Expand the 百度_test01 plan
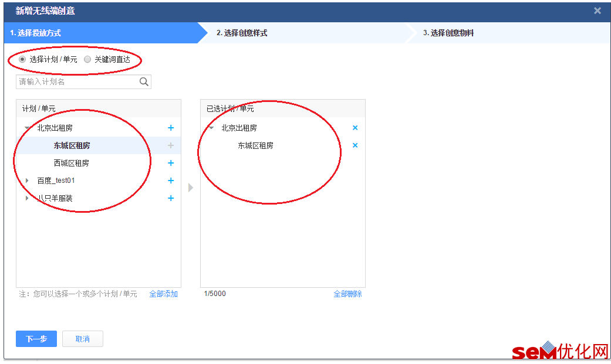This screenshot has height=364, width=611. [27, 181]
